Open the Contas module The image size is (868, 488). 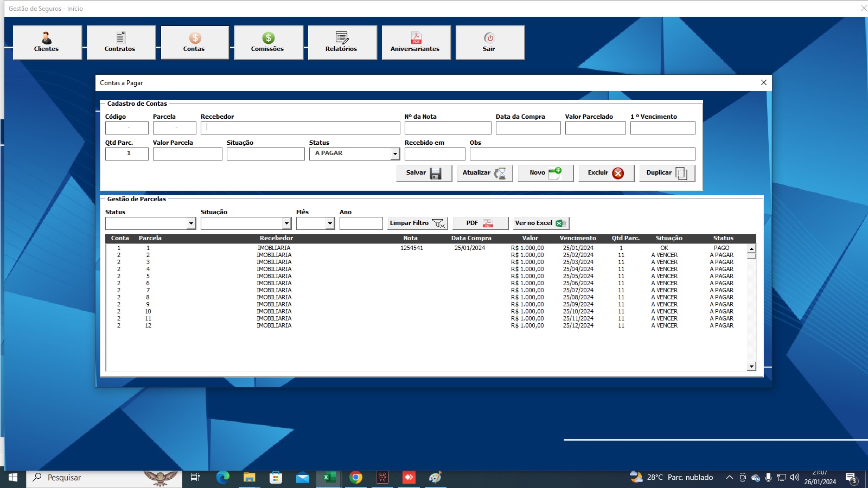click(x=195, y=42)
